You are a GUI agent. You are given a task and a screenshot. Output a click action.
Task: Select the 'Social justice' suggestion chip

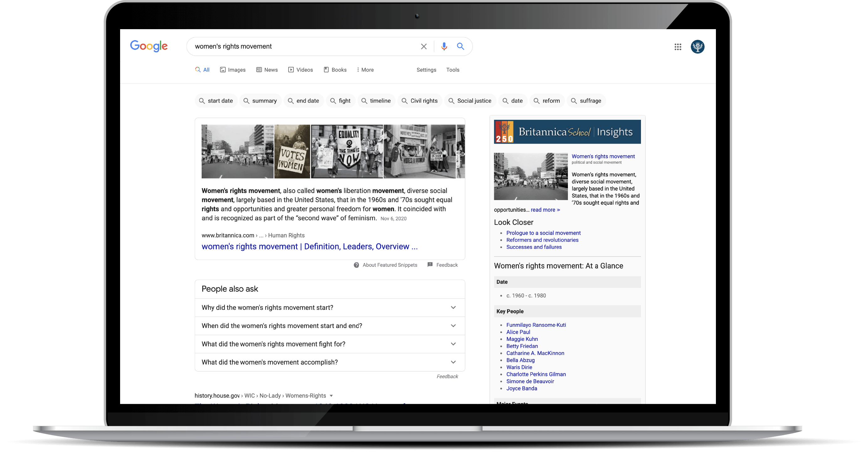pos(470,101)
